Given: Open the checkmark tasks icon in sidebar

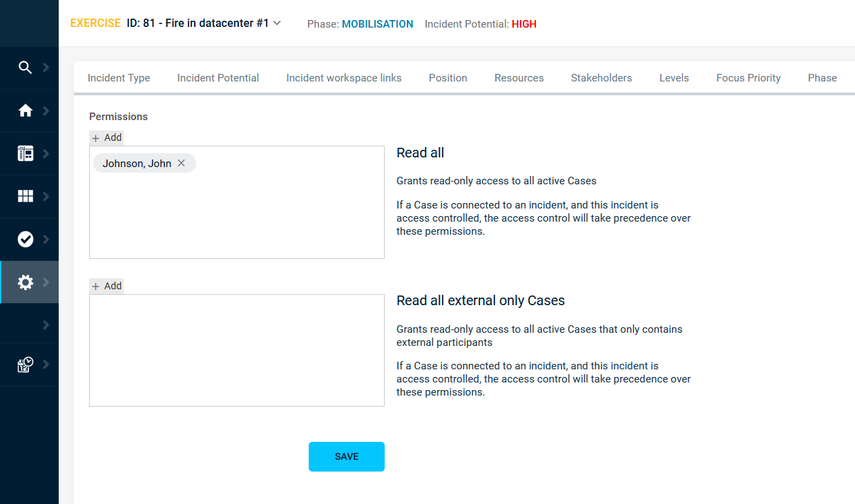Looking at the screenshot, I should click(25, 239).
